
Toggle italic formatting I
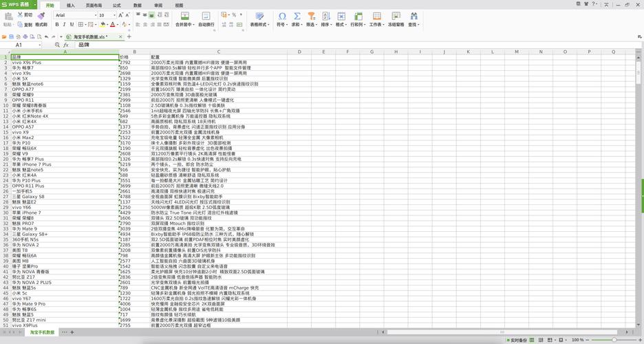click(65, 25)
